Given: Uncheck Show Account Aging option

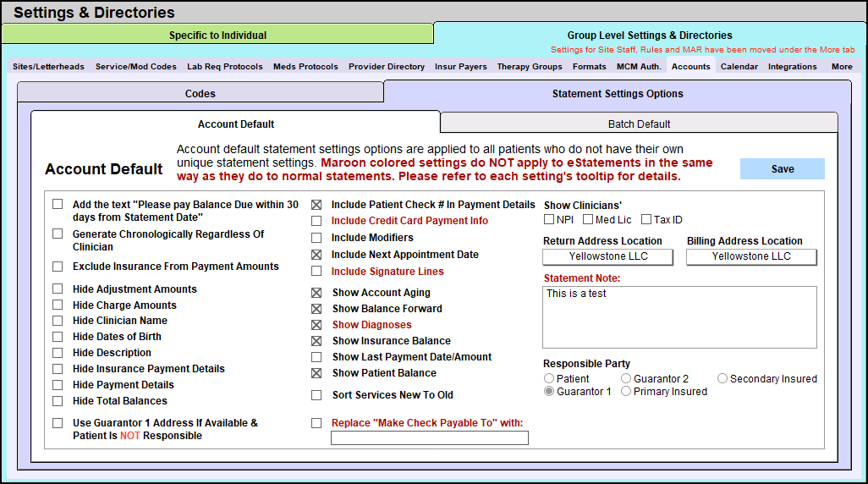Looking at the screenshot, I should pyautogui.click(x=316, y=293).
